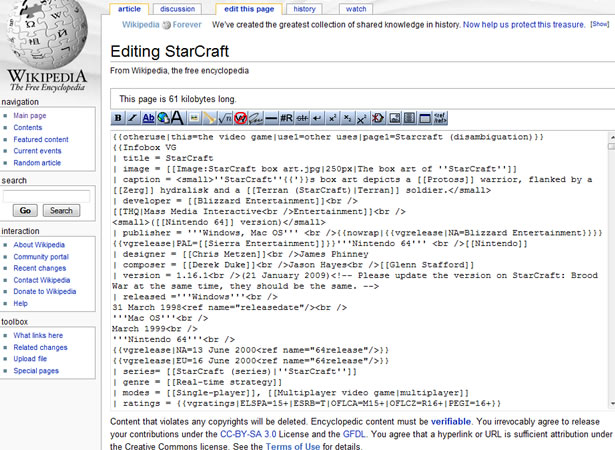Click the edit box scrollbar thumb
The height and width of the screenshot is (450, 615).
coord(611,146)
